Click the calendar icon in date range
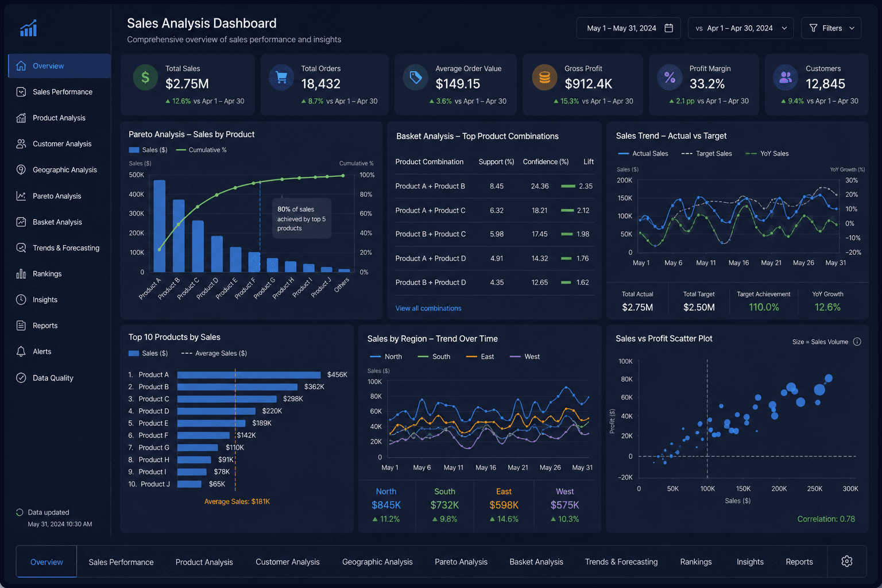Image resolution: width=882 pixels, height=588 pixels. [x=669, y=28]
